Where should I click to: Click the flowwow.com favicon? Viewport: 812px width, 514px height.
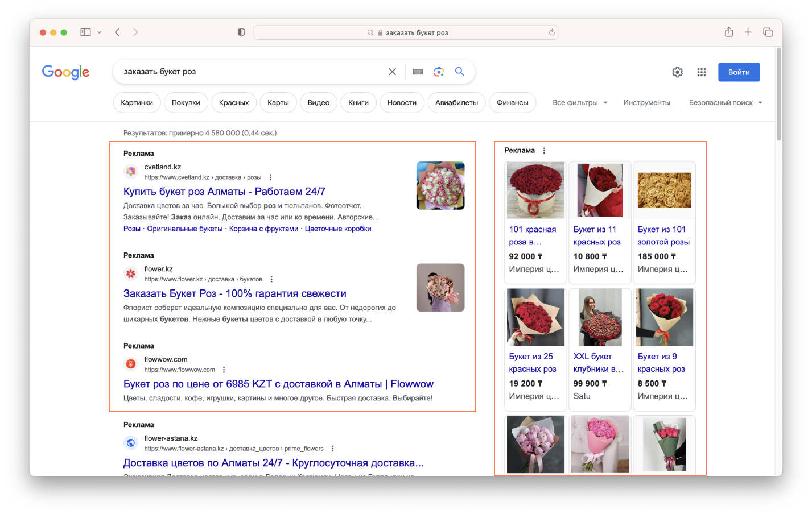[x=131, y=364]
